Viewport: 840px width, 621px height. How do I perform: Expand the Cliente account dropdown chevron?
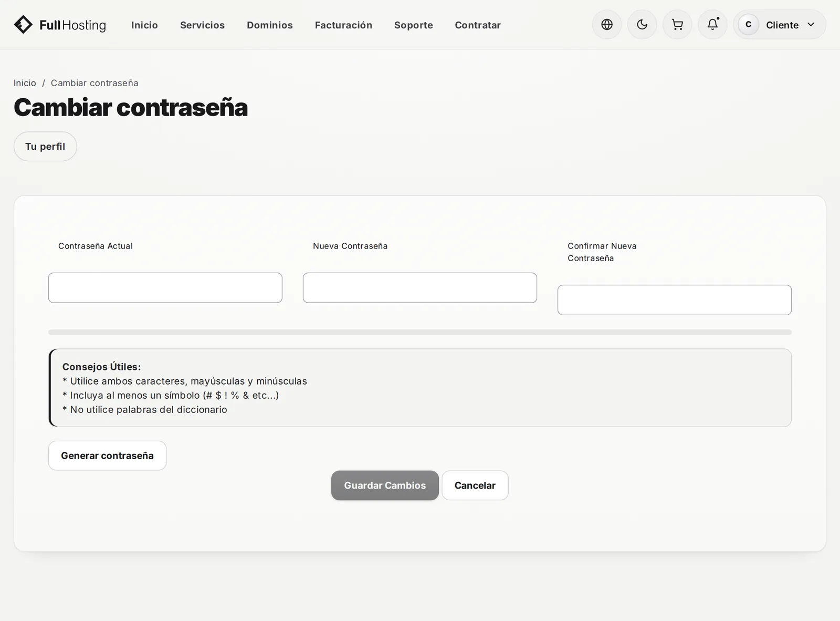[811, 25]
